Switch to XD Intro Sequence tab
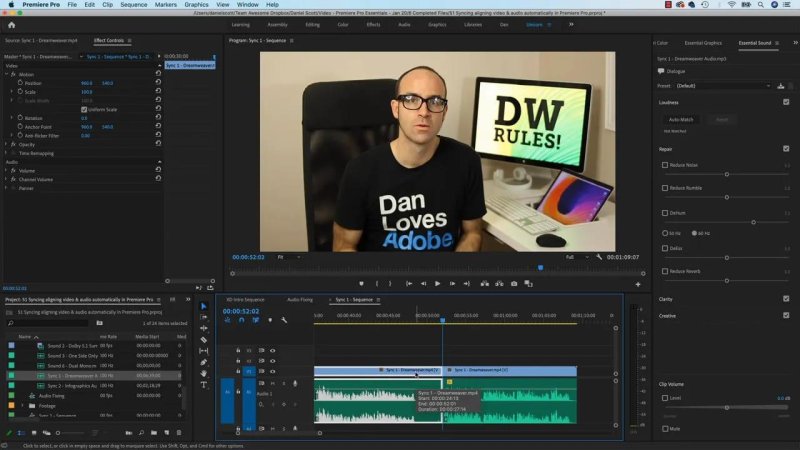Screen dimensions: 800x450 (245, 299)
